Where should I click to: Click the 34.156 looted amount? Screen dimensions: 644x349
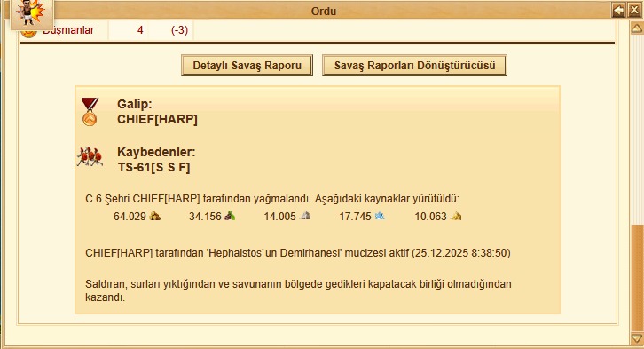(205, 217)
